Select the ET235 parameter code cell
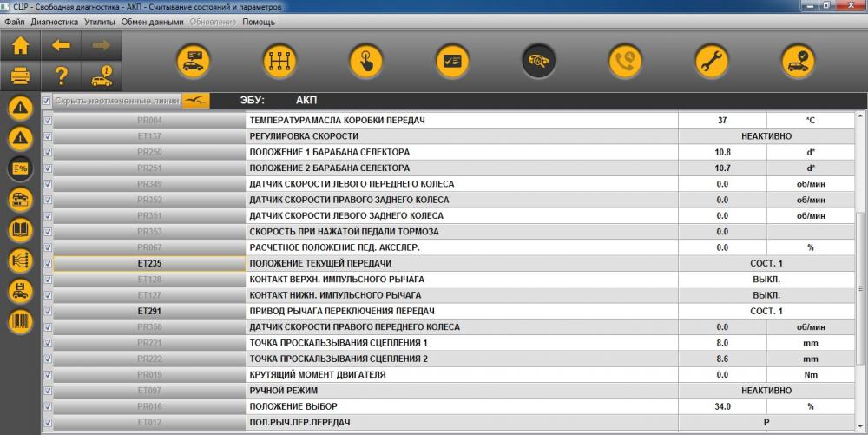This screenshot has height=435, width=868. (149, 263)
